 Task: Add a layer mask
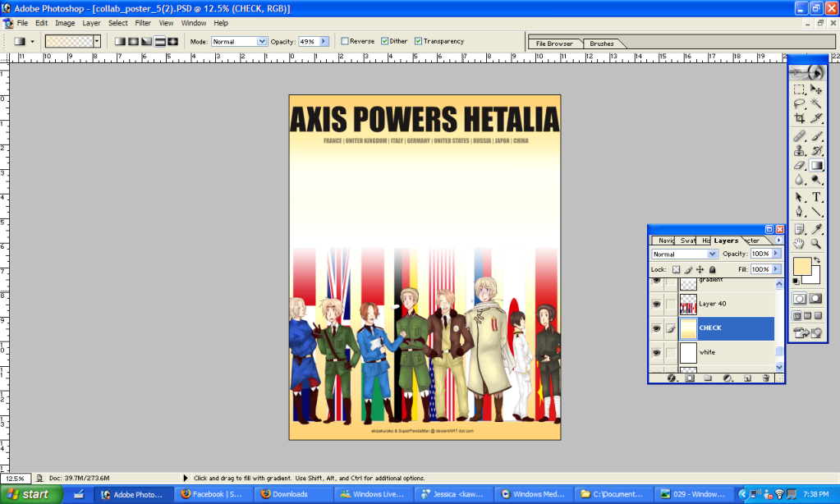(x=690, y=378)
